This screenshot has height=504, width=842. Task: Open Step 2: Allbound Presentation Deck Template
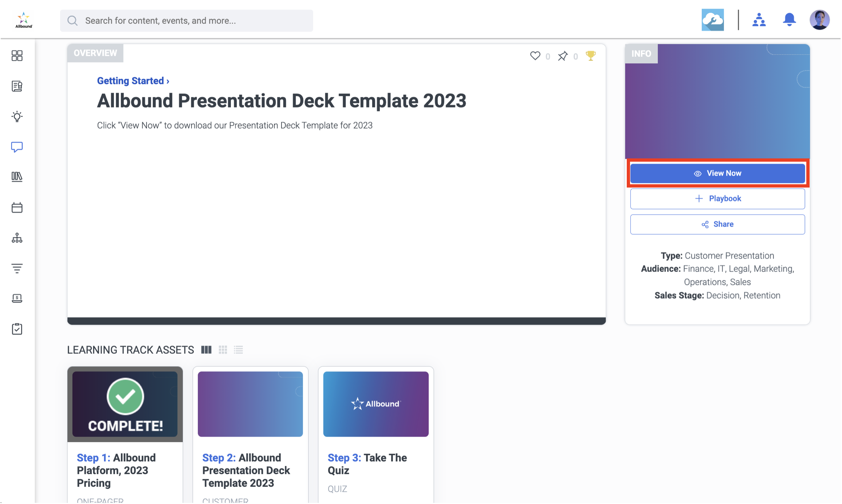tap(246, 470)
